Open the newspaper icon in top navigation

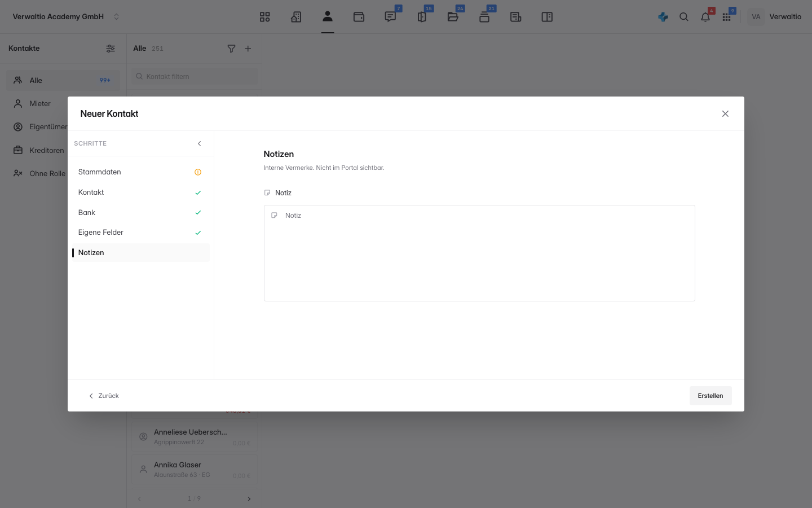[x=515, y=17]
